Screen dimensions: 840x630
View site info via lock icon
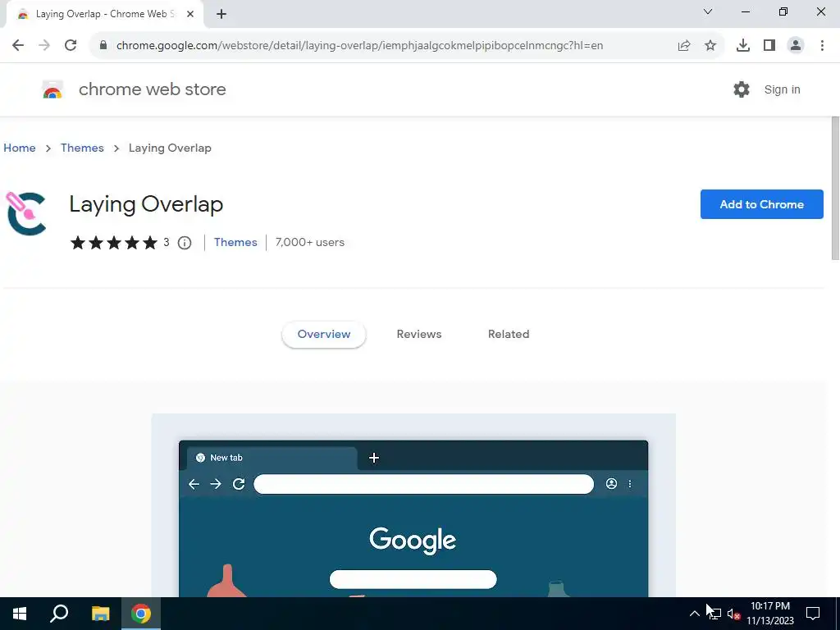(x=103, y=46)
